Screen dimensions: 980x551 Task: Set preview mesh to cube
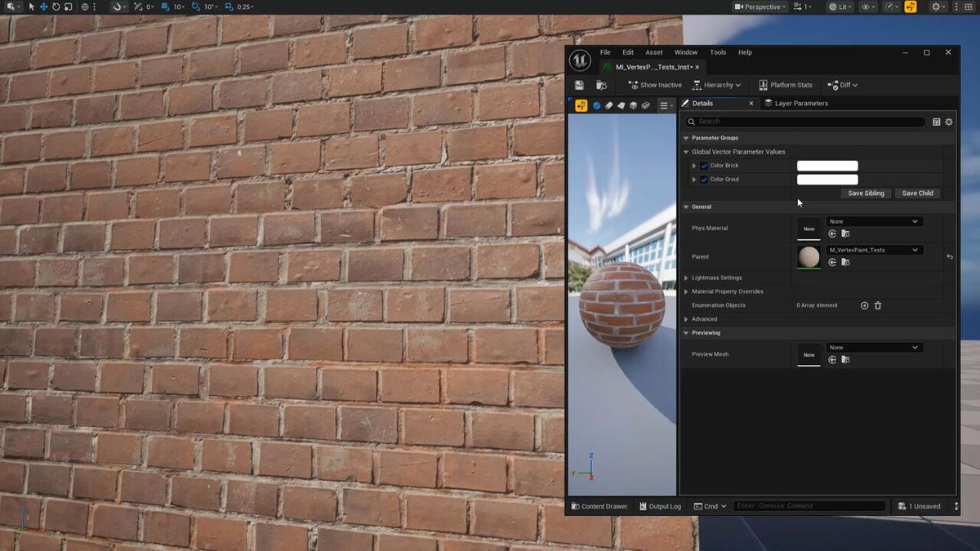point(633,105)
